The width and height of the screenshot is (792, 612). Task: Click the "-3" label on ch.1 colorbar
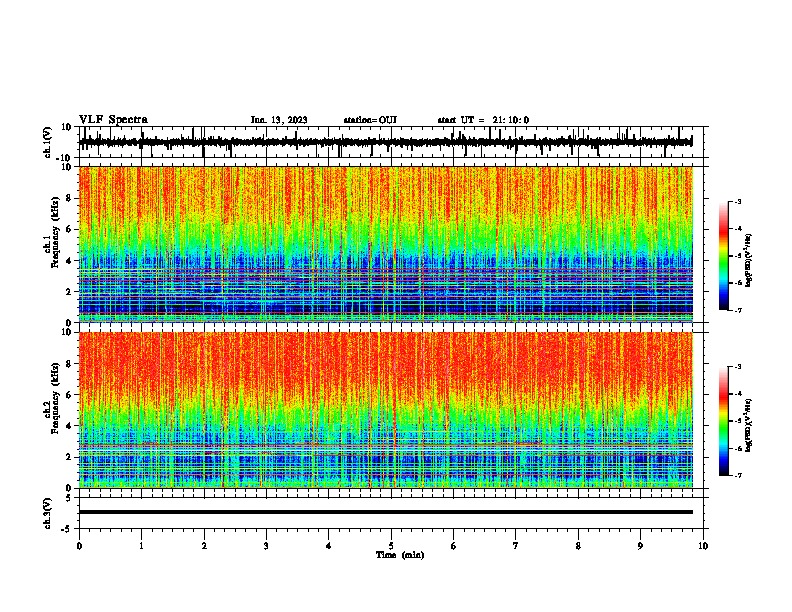click(737, 201)
